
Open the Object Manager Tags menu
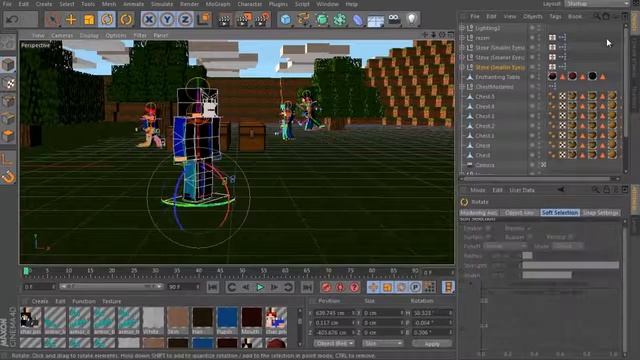click(555, 16)
